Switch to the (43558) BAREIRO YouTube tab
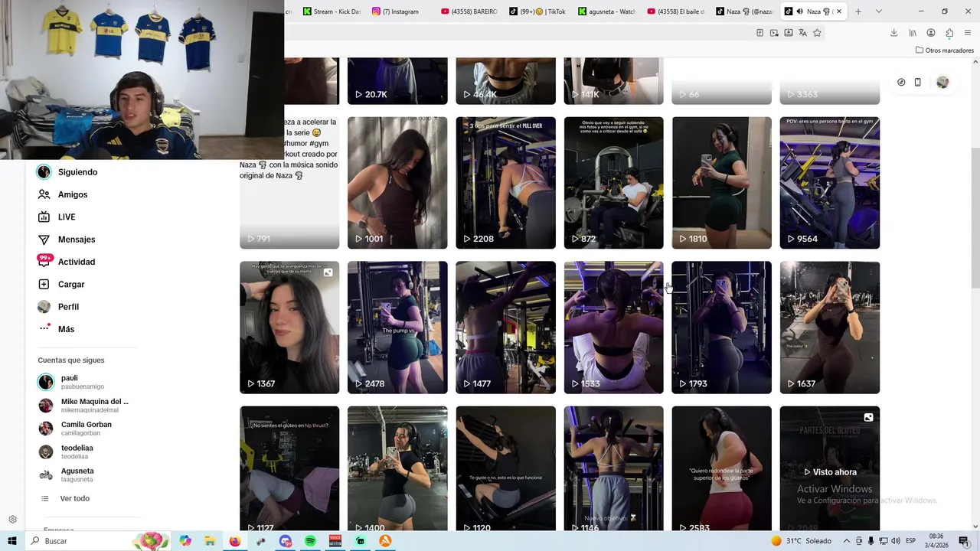The width and height of the screenshot is (980, 551). click(469, 11)
